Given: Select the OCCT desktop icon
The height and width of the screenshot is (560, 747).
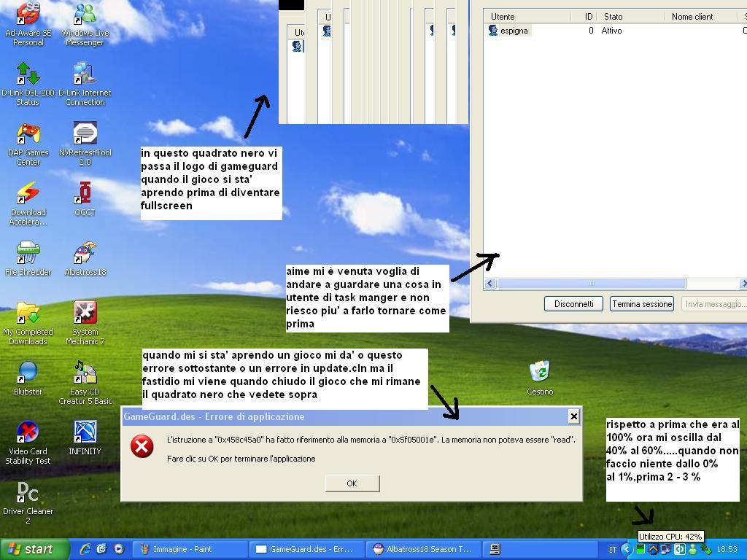Looking at the screenshot, I should [x=85, y=199].
